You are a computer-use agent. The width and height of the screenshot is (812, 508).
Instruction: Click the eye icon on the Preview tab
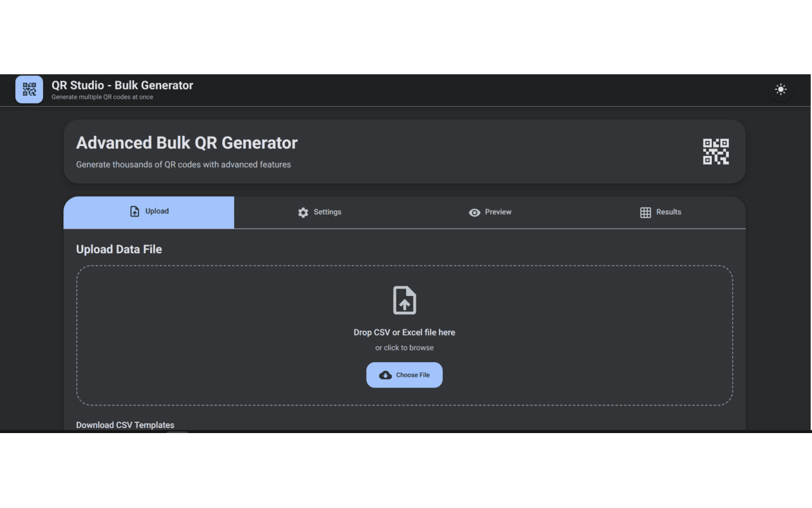[475, 212]
